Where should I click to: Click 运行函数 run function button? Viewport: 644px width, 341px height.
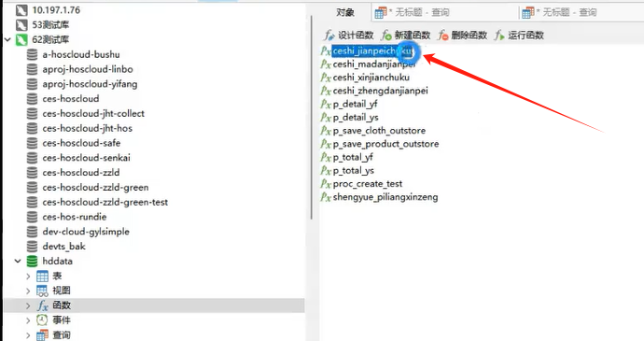[519, 36]
